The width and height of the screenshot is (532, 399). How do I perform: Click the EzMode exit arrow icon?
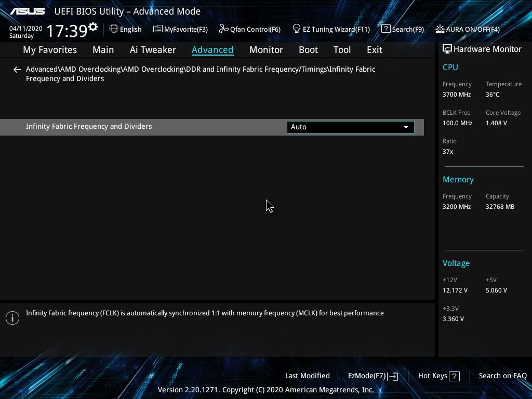(x=393, y=376)
